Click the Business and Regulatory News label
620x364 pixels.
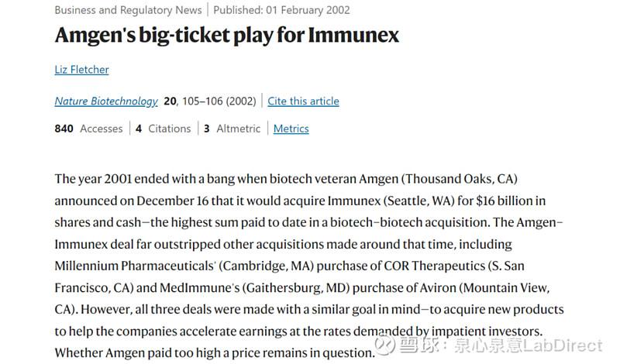pyautogui.click(x=128, y=10)
